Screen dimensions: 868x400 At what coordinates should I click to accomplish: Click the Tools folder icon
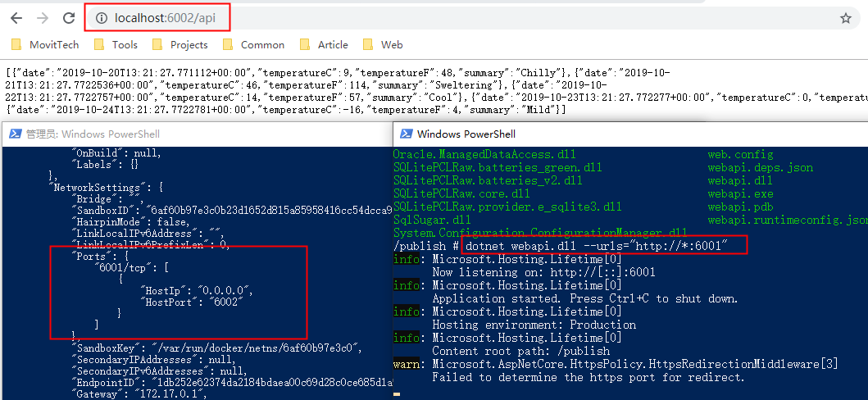(100, 45)
